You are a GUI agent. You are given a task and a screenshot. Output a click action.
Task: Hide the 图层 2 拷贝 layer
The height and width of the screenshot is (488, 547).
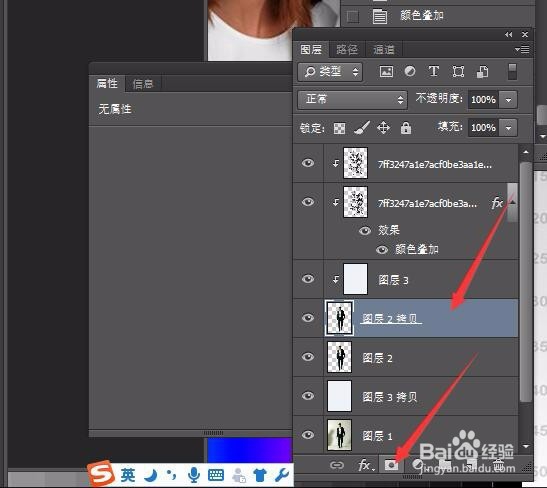click(308, 318)
